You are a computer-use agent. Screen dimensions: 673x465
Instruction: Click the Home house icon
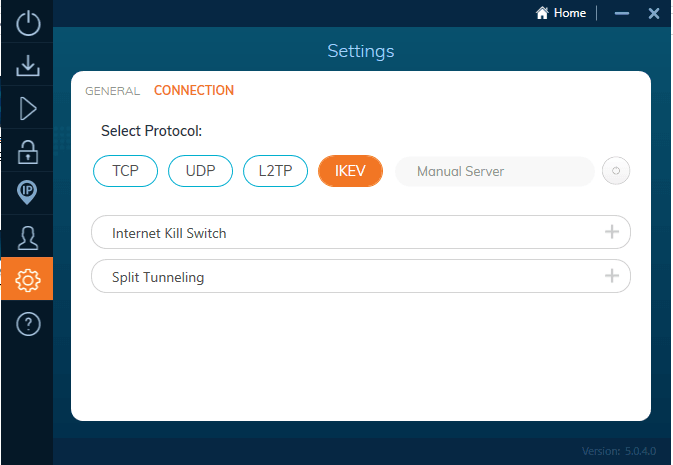click(x=542, y=13)
